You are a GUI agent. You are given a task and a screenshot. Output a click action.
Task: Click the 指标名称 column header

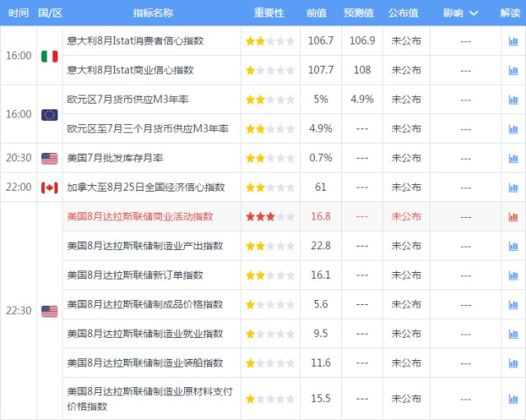(153, 13)
